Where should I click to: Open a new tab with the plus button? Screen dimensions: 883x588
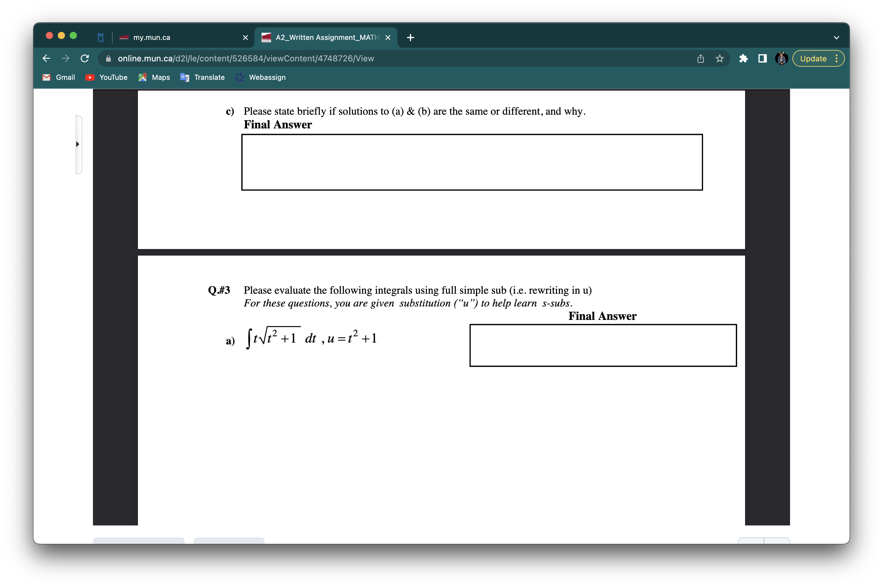point(410,37)
